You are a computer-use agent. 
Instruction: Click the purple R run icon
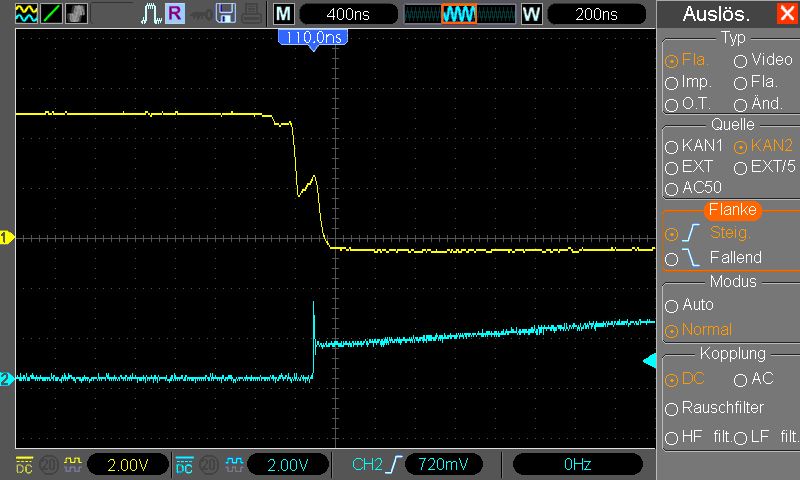coord(175,13)
